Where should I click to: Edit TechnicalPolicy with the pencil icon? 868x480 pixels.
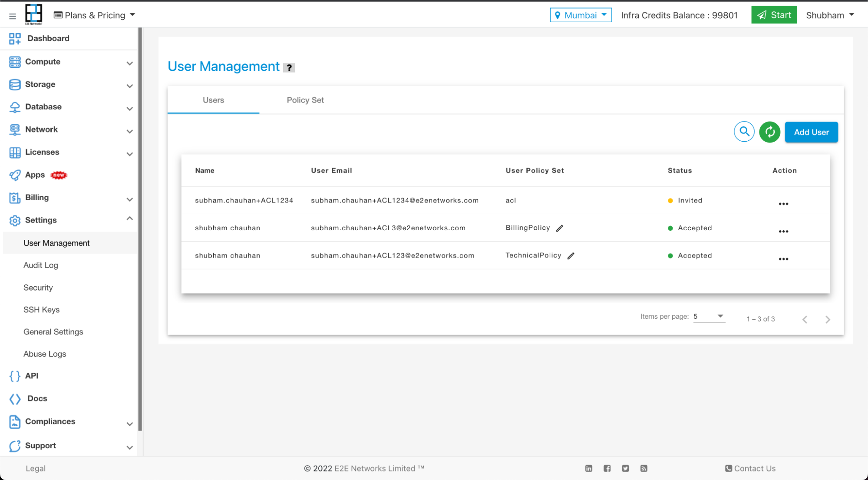point(571,256)
